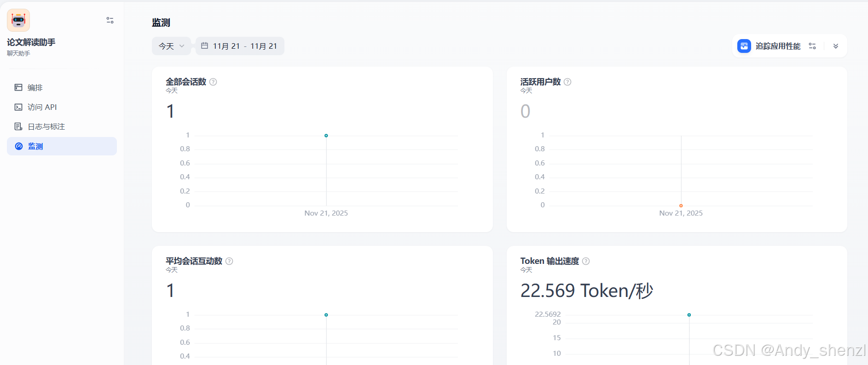Show help for 全部会话数
This screenshot has height=365, width=868.
click(213, 82)
